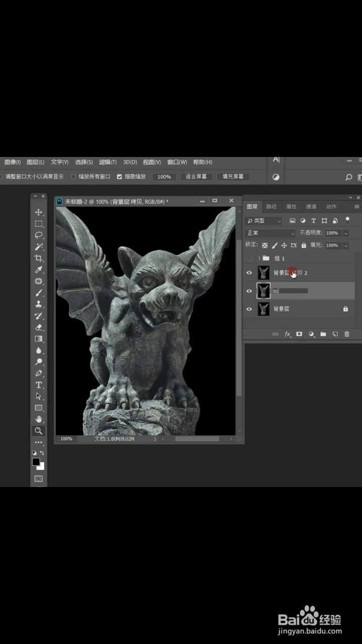362x644 pixels.
Task: Select the Pen tool
Action: 39,373
